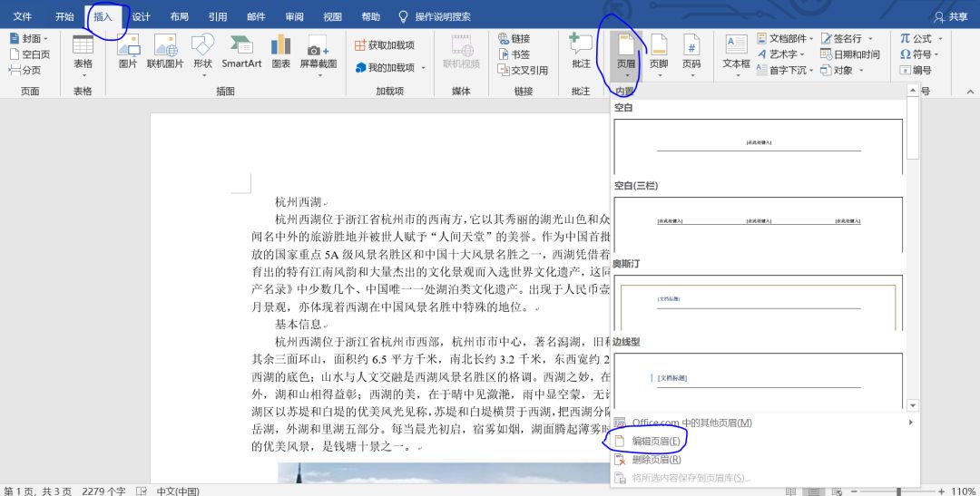Click the 图片 (Picture) insert icon
Viewport: 980px width, 496px height.
(x=128, y=51)
